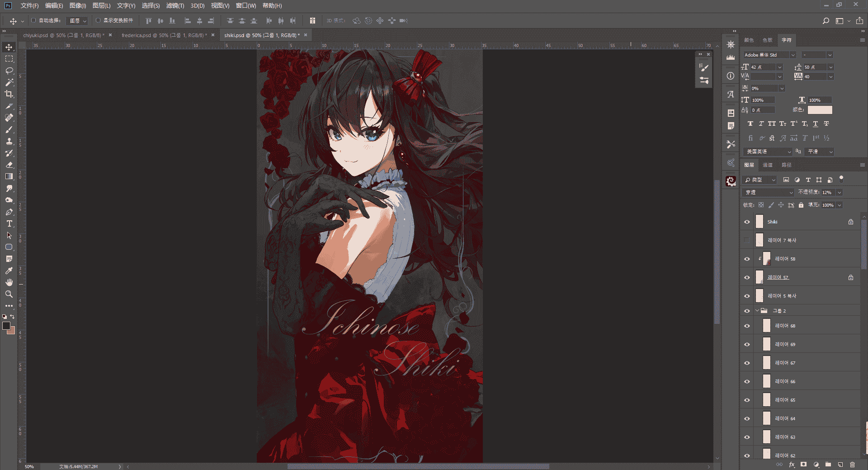Screen dimensions: 868x470
Task: Select the Eraser tool
Action: (9, 165)
